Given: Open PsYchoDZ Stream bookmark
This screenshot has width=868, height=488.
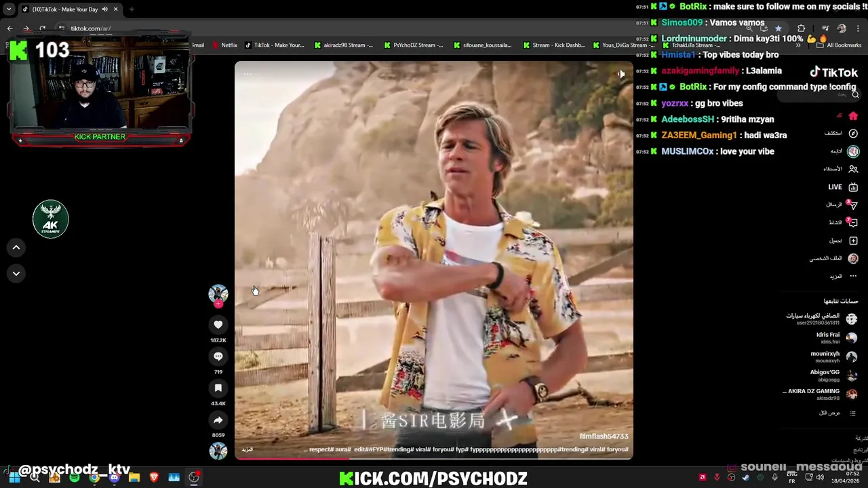Looking at the screenshot, I should pyautogui.click(x=413, y=45).
